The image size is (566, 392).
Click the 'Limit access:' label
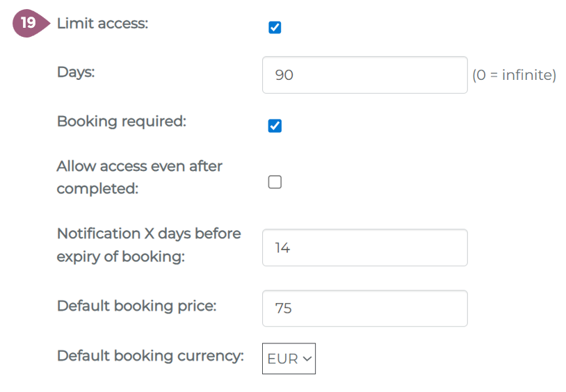(102, 24)
